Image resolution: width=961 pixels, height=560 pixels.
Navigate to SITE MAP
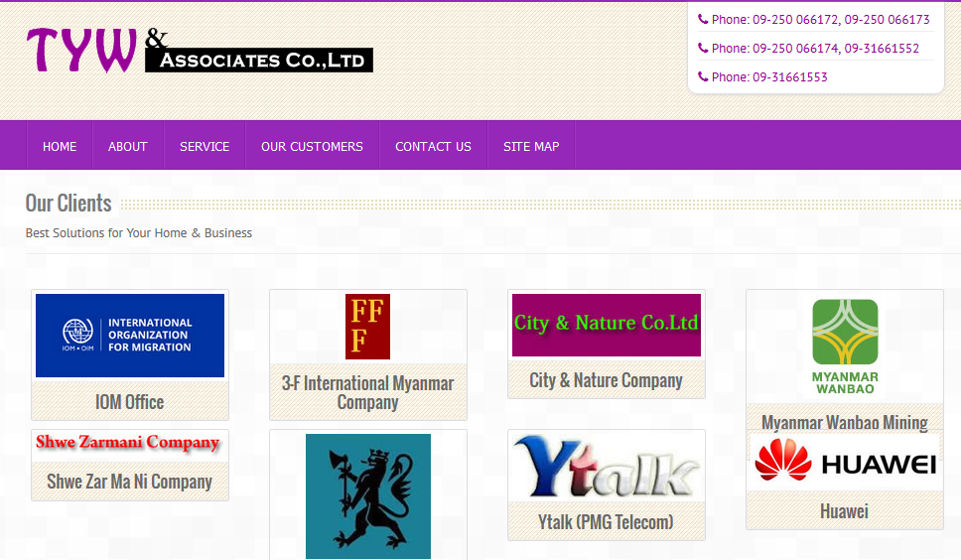pyautogui.click(x=531, y=146)
